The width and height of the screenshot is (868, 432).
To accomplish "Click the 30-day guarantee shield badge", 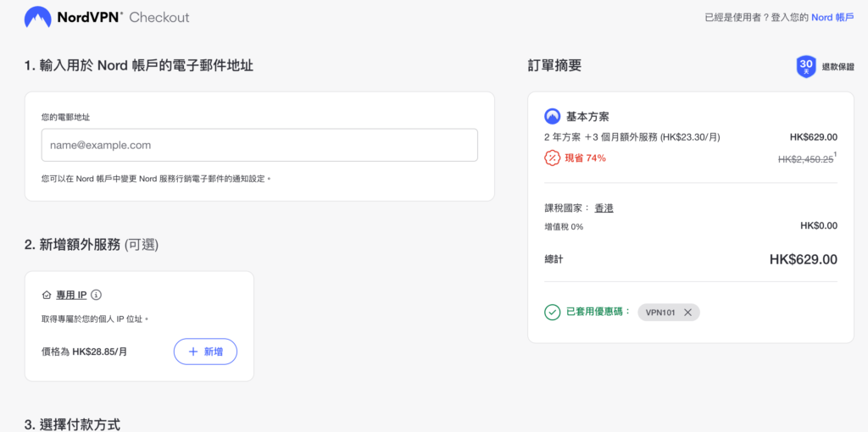I will (805, 66).
